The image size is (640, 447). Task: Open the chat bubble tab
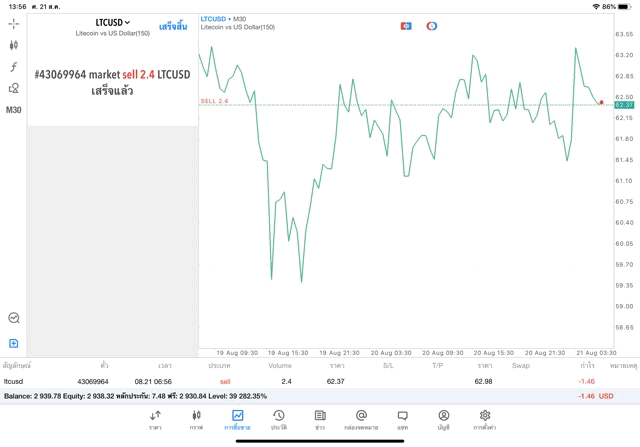[x=402, y=420]
